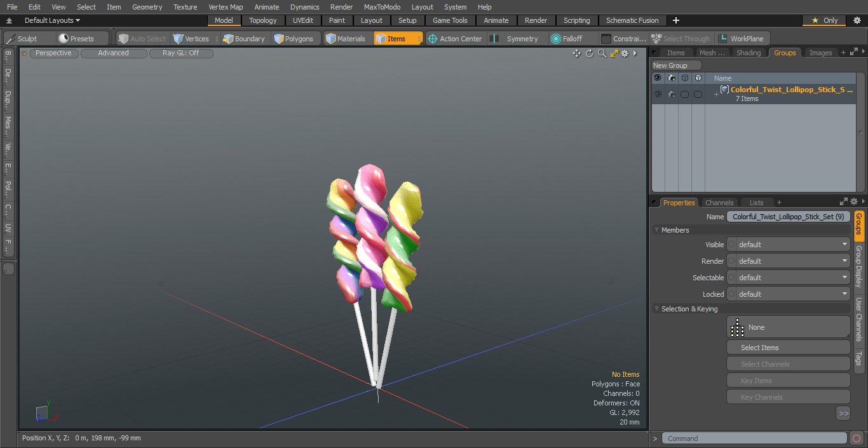This screenshot has width=868, height=448.
Task: Open the Locked dropdown
Action: (x=793, y=294)
